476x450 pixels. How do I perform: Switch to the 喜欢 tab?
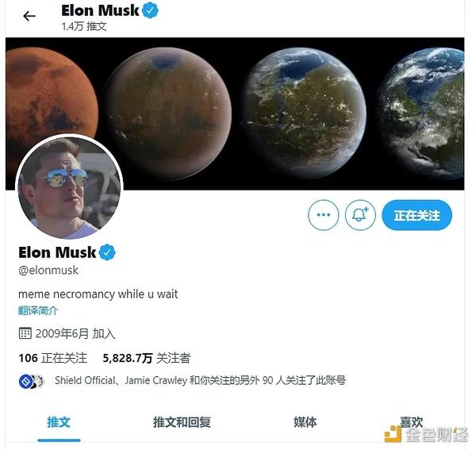tap(411, 422)
